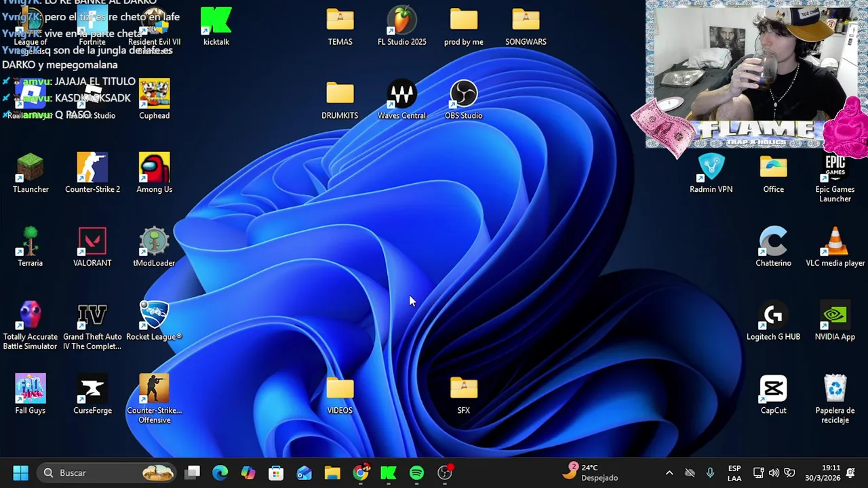Open the Windows Start menu
This screenshot has width=868, height=488.
point(20,473)
